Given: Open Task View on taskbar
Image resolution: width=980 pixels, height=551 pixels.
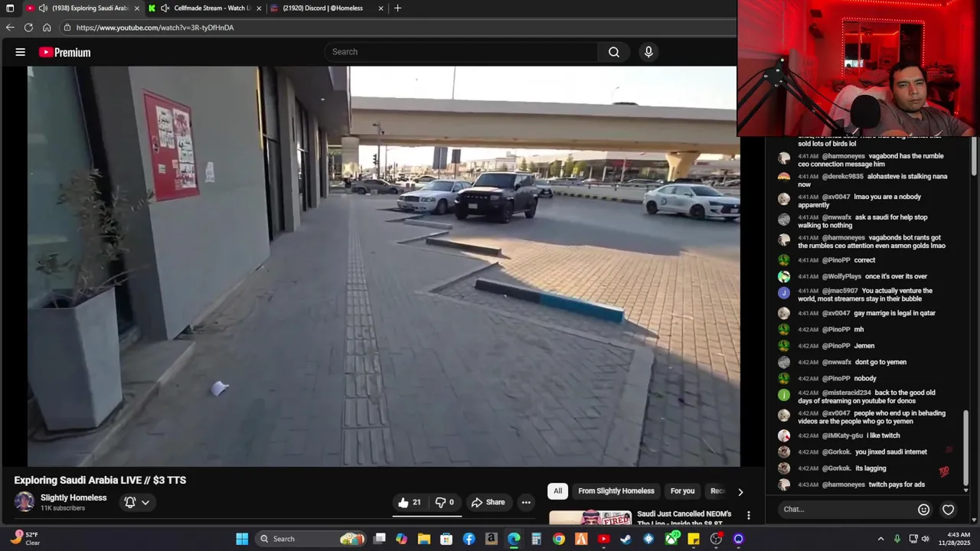Looking at the screenshot, I should (380, 539).
